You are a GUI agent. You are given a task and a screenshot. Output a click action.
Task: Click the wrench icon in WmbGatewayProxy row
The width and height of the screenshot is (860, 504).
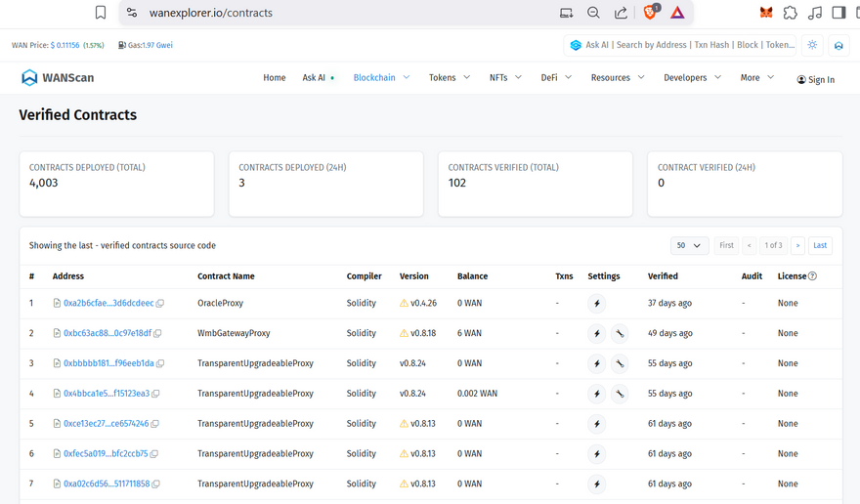[x=620, y=334]
